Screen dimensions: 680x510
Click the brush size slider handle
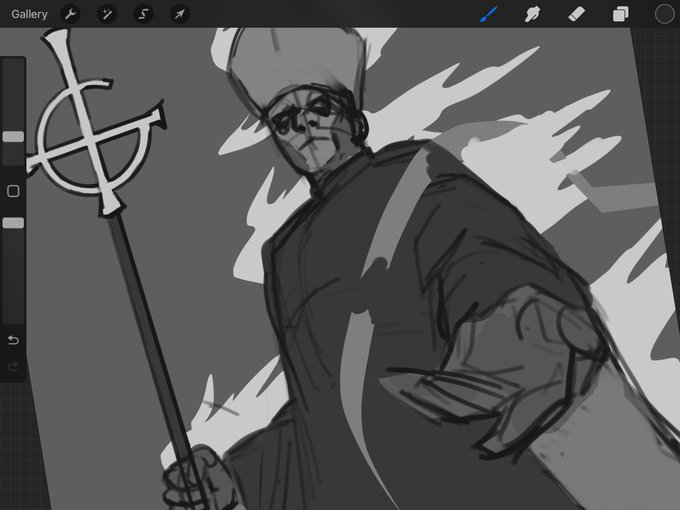13,137
